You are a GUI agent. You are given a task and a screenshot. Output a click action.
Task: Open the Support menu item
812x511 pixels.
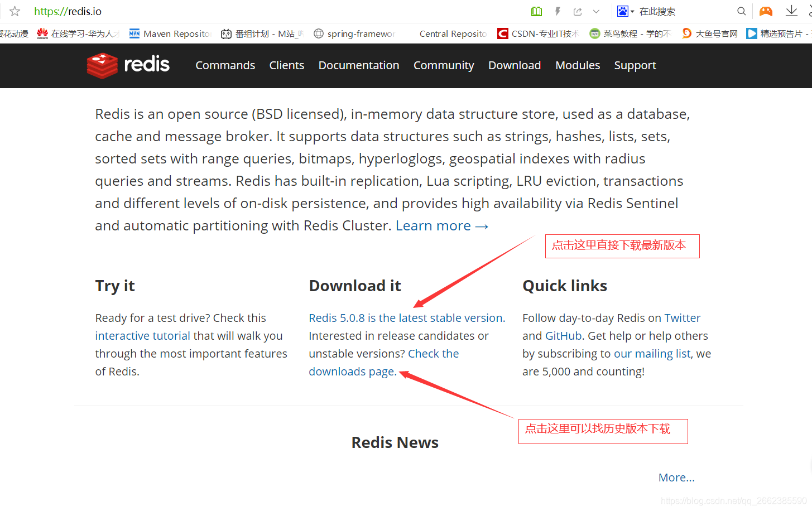click(x=635, y=66)
